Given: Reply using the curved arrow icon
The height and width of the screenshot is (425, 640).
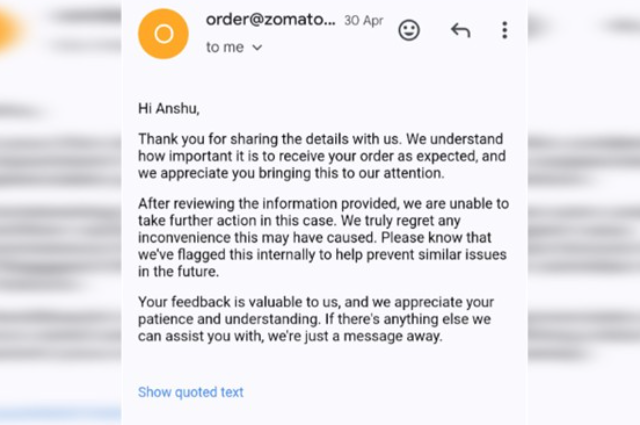Looking at the screenshot, I should (x=460, y=30).
